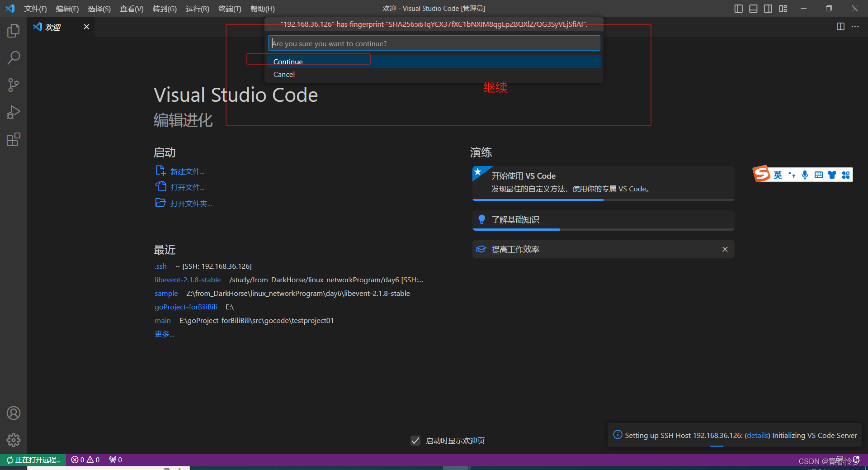This screenshot has width=868, height=470.
Task: Open the Explorer sidebar
Action: point(13,30)
